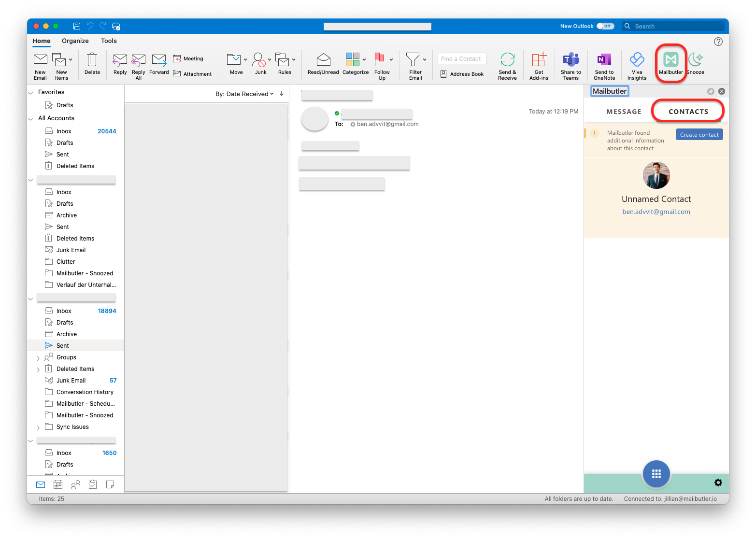
Task: Expand the Groups folder
Action: (x=38, y=358)
